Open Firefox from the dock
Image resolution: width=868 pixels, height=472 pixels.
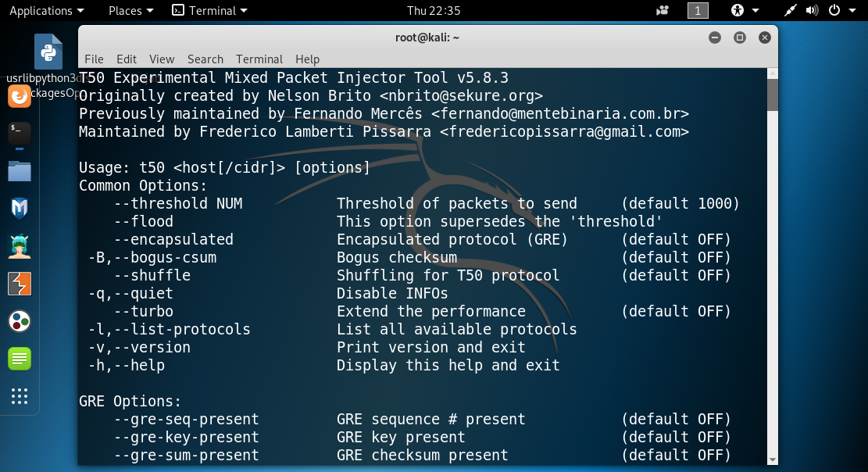[20, 97]
